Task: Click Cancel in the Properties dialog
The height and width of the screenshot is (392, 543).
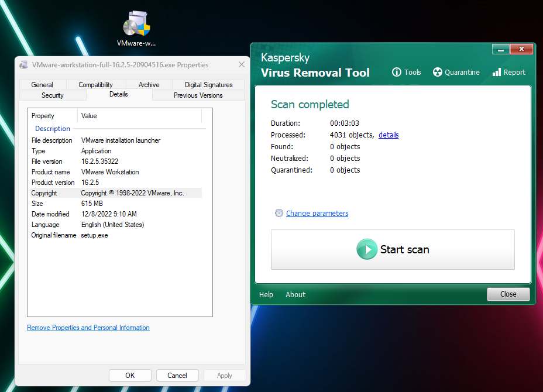Action: [x=177, y=376]
